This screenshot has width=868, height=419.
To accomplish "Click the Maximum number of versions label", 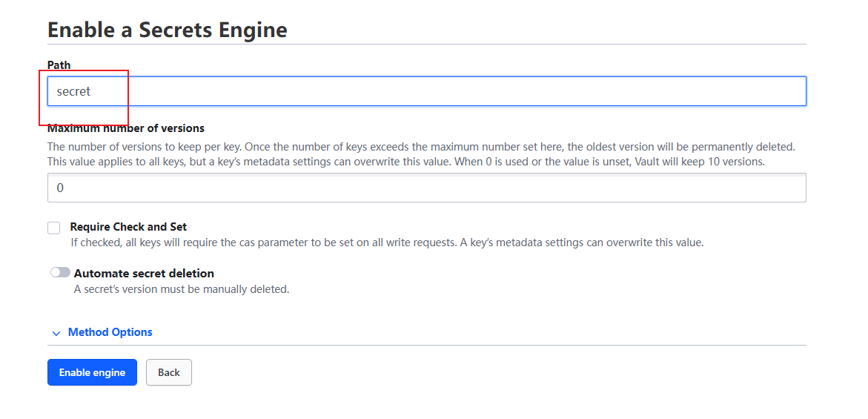I will coord(126,128).
